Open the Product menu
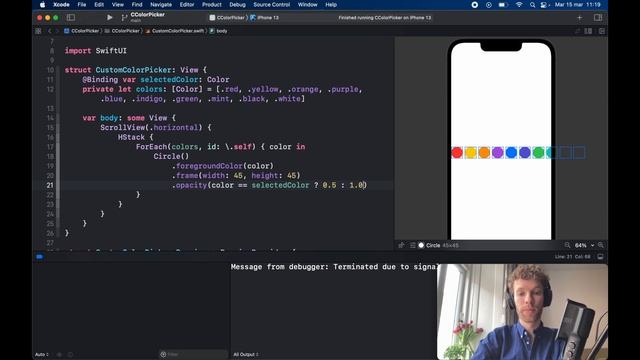This screenshot has height=360, width=640. click(211, 5)
